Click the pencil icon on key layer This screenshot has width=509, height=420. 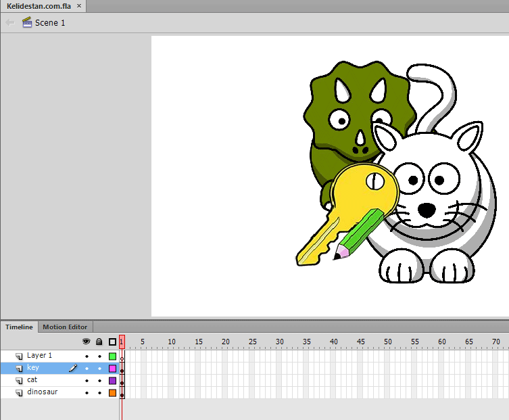click(x=73, y=368)
